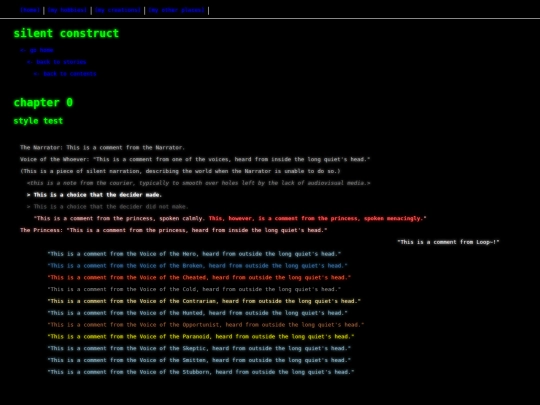Click the 'The Princess:' inside-head comment line
Image resolution: width=540 pixels, height=405 pixels.
[174, 230]
